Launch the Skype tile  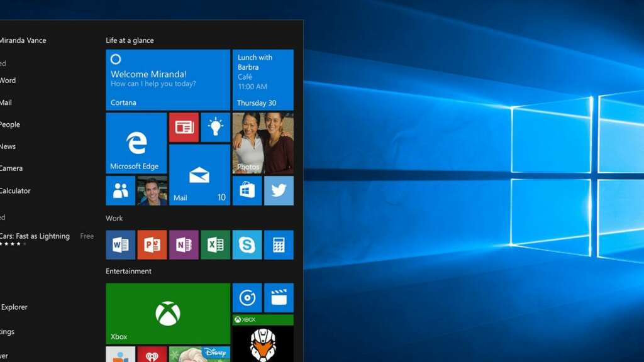point(247,244)
